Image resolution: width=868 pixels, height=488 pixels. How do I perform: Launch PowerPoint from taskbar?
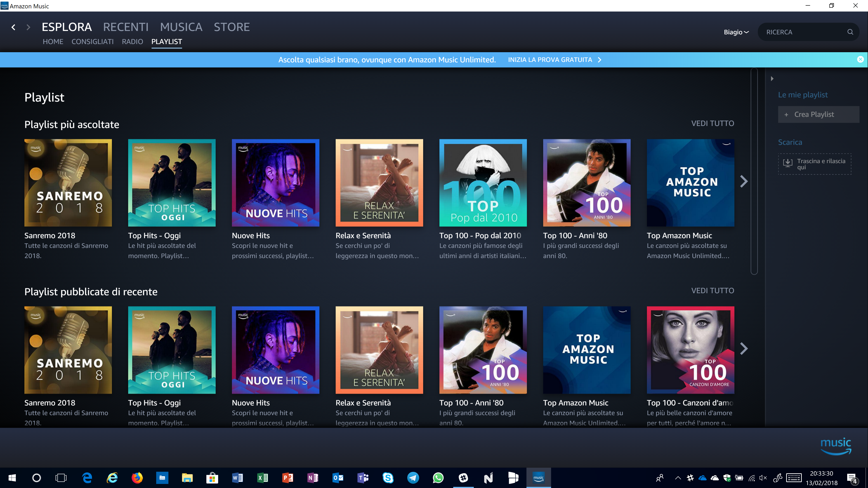(288, 478)
